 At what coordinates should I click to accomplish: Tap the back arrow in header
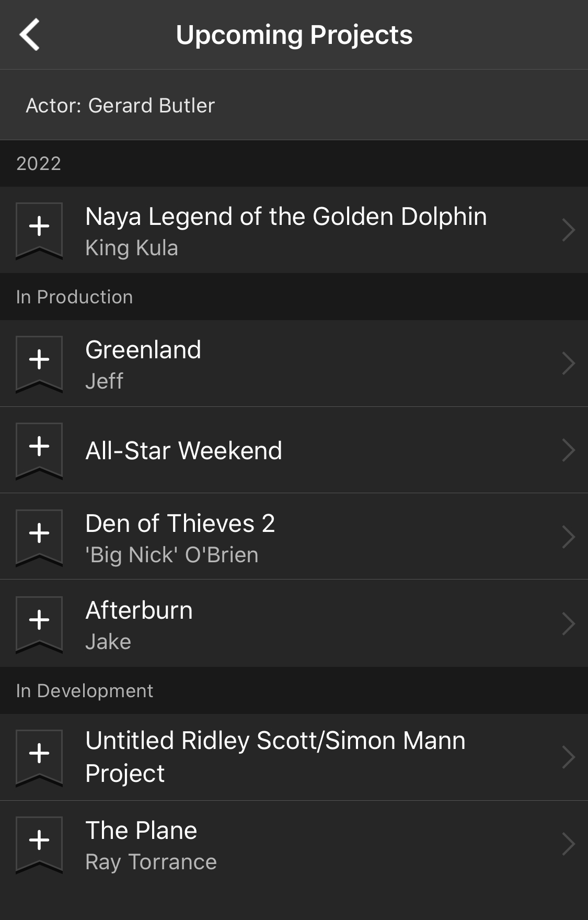30,35
